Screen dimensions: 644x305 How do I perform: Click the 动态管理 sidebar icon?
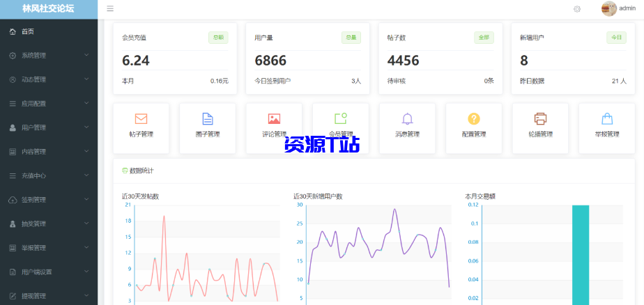click(x=13, y=79)
